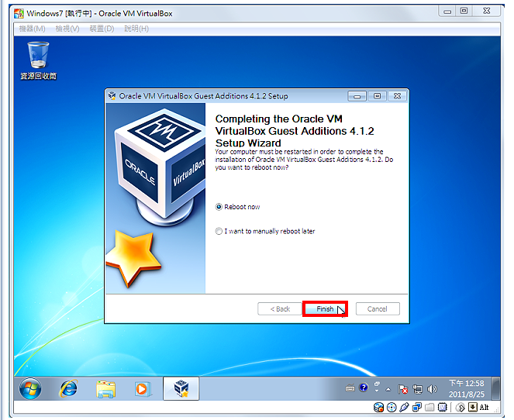This screenshot has height=420, width=514.
Task: Click the Show desktop strip
Action: (497, 388)
